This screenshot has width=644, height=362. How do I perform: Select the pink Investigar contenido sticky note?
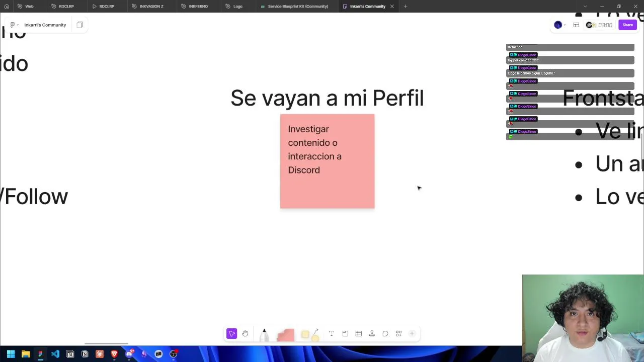(327, 161)
